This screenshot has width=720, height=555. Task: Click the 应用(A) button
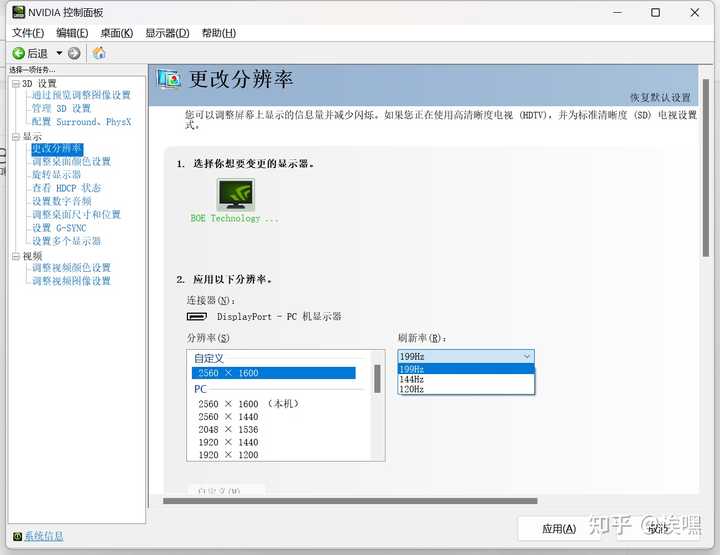coord(559,529)
